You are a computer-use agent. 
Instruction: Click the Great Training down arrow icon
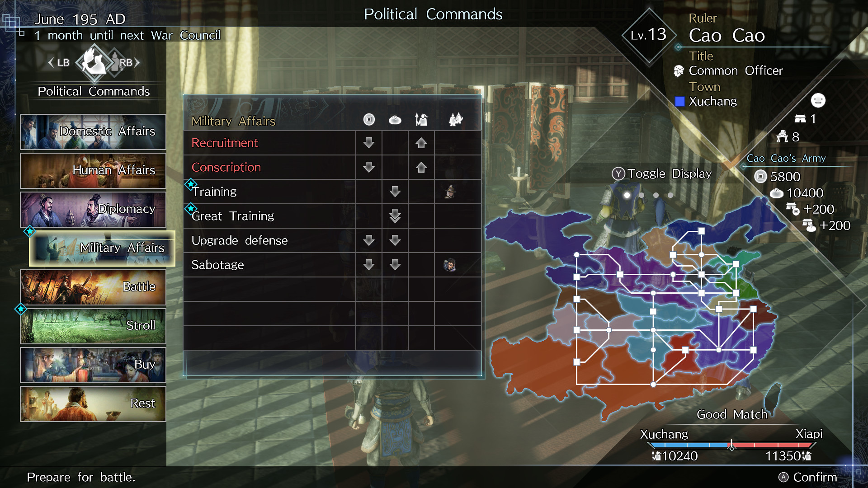tap(394, 216)
